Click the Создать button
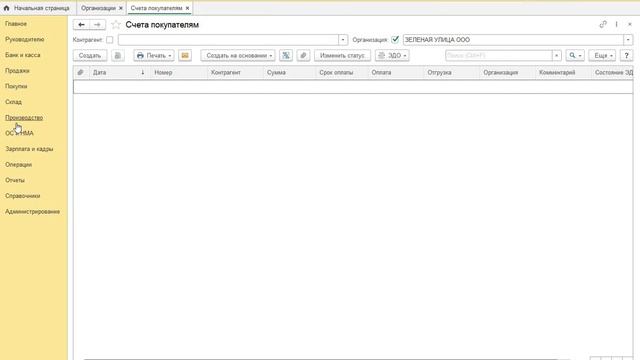 pos(90,56)
